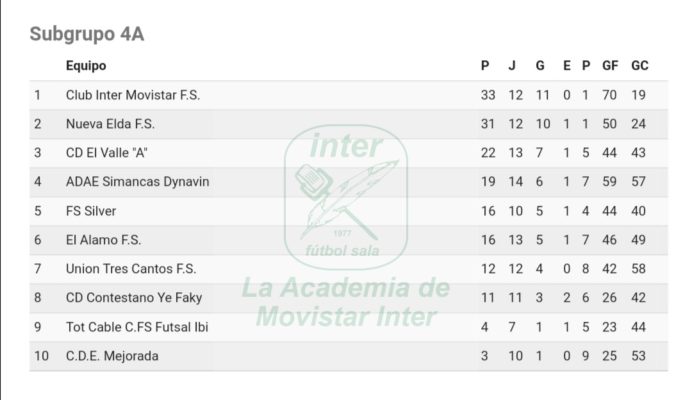The width and height of the screenshot is (692, 400).
Task: Click the Inter fútbol sala logo watermark
Action: [346, 197]
